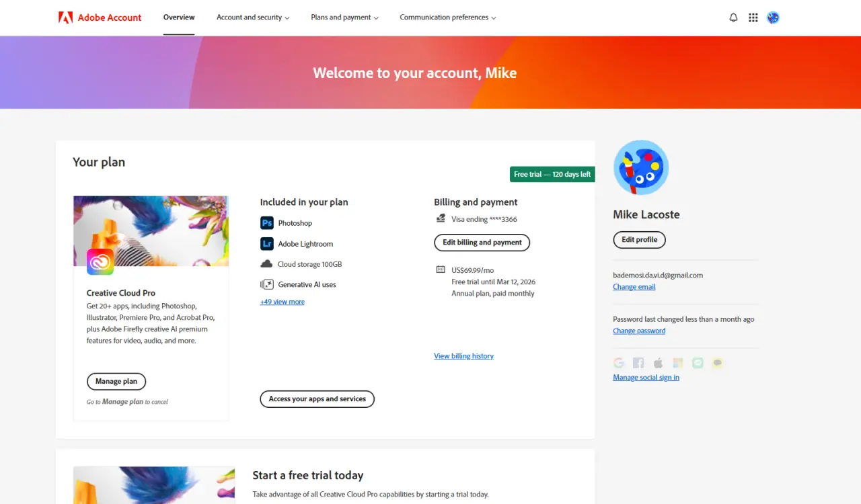
Task: Expand Plans and payment dropdown
Action: (x=344, y=17)
